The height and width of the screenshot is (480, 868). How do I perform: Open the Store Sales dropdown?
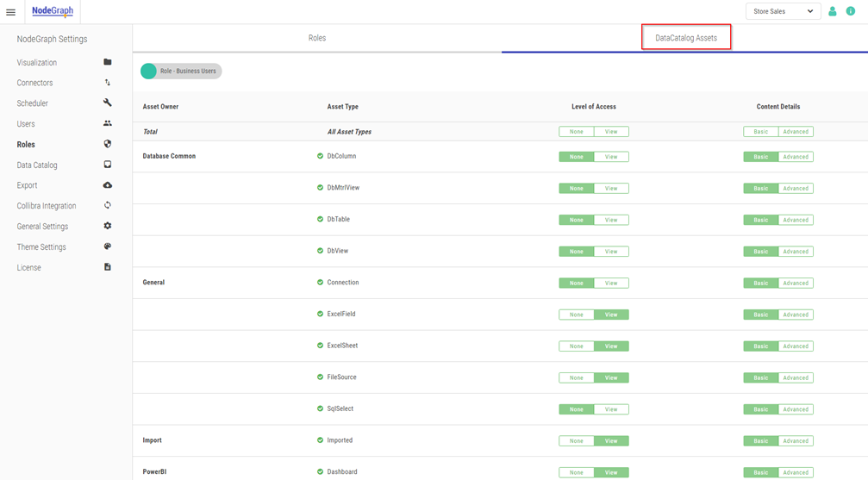click(783, 11)
